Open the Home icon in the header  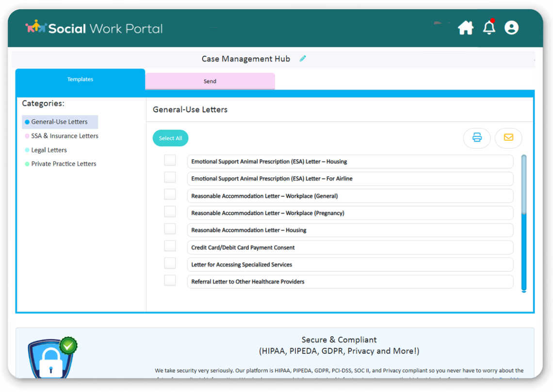point(466,28)
